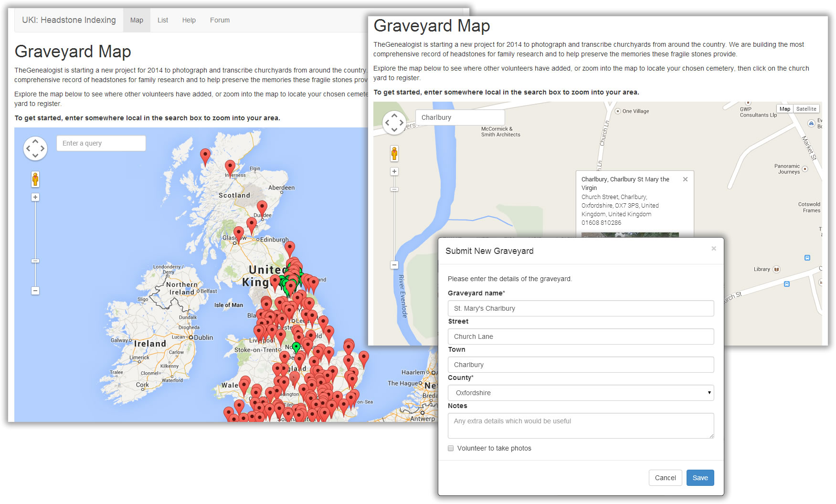This screenshot has width=836, height=504.
Task: Click the Graveyard name field
Action: 581,308
